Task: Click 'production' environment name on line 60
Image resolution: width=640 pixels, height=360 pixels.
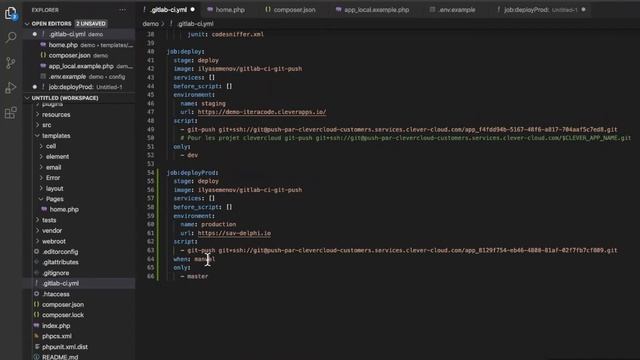Action: tap(218, 224)
